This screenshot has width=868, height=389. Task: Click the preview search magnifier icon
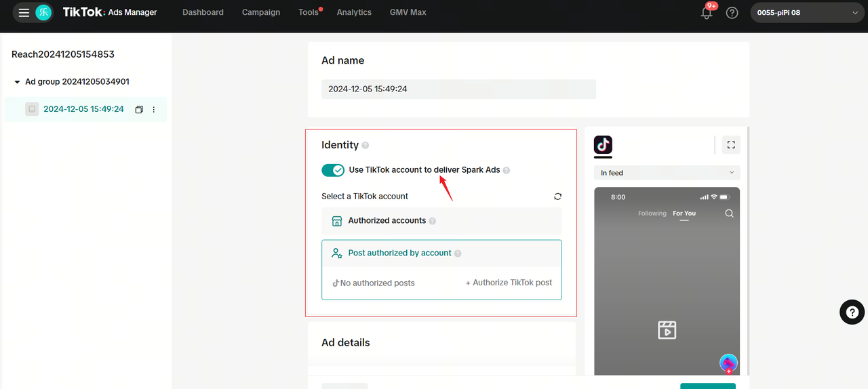pyautogui.click(x=729, y=213)
